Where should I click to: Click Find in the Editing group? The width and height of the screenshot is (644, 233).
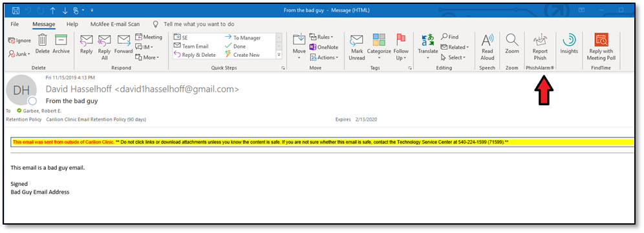(450, 37)
